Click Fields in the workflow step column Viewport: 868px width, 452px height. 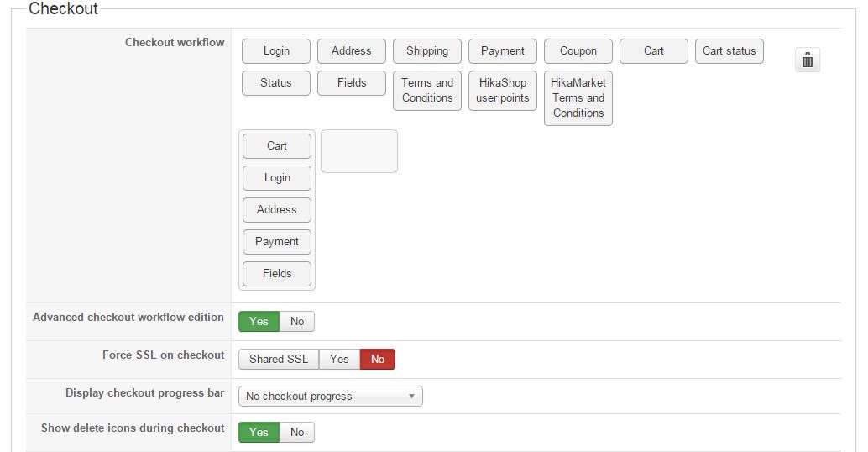pyautogui.click(x=277, y=274)
